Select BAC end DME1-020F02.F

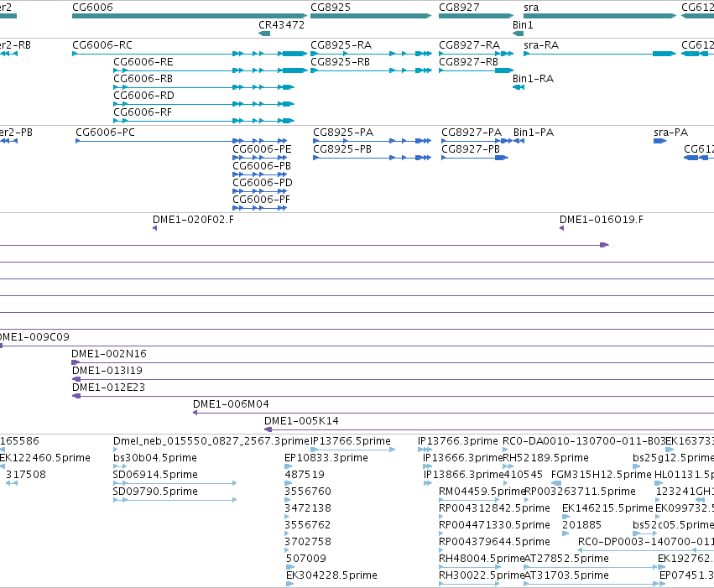pos(193,220)
